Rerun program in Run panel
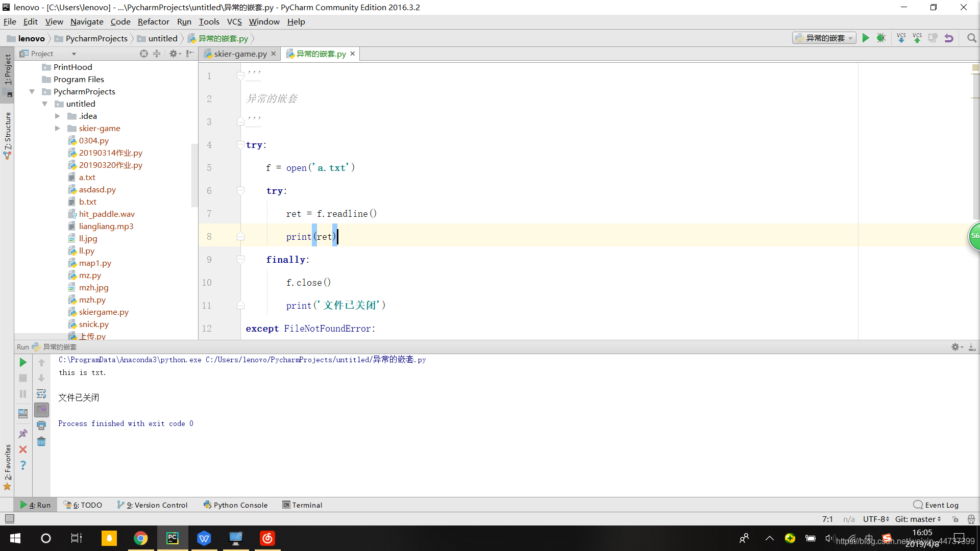Screen dimensions: 980x551 tap(23, 362)
